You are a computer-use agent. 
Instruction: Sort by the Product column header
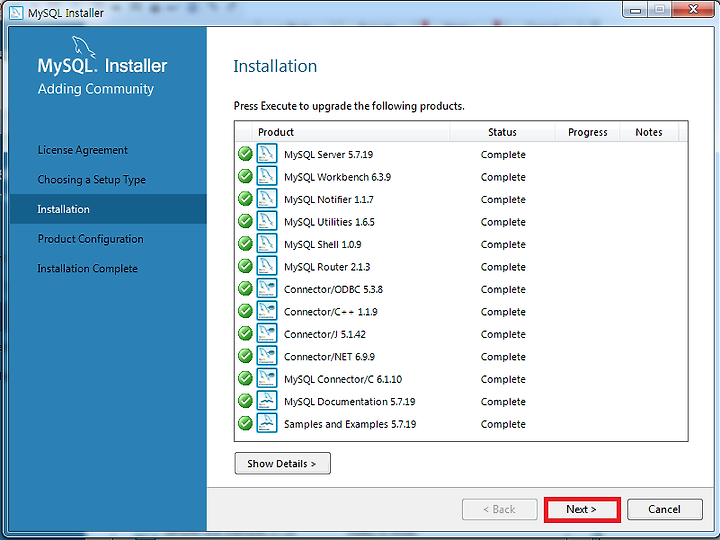(351, 132)
